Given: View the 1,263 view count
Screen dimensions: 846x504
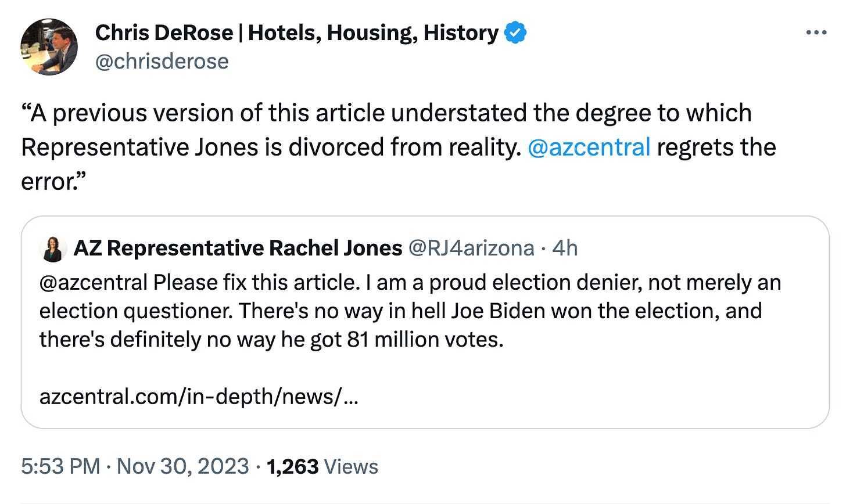Looking at the screenshot, I should pos(292,466).
